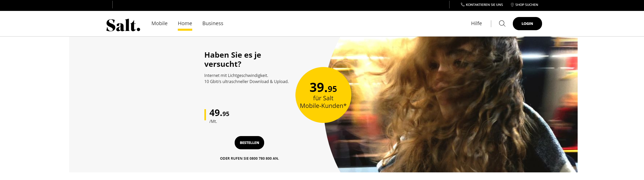Screen dimensions: 644x180
Task: Click the 49.95 monthly price
Action: pyautogui.click(x=219, y=113)
